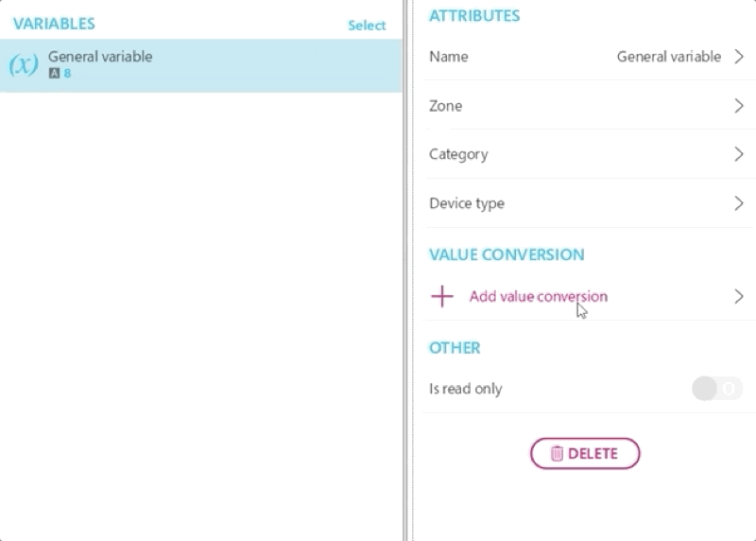This screenshot has height=541, width=756.
Task: Expand the Category row chevron
Action: 739,154
